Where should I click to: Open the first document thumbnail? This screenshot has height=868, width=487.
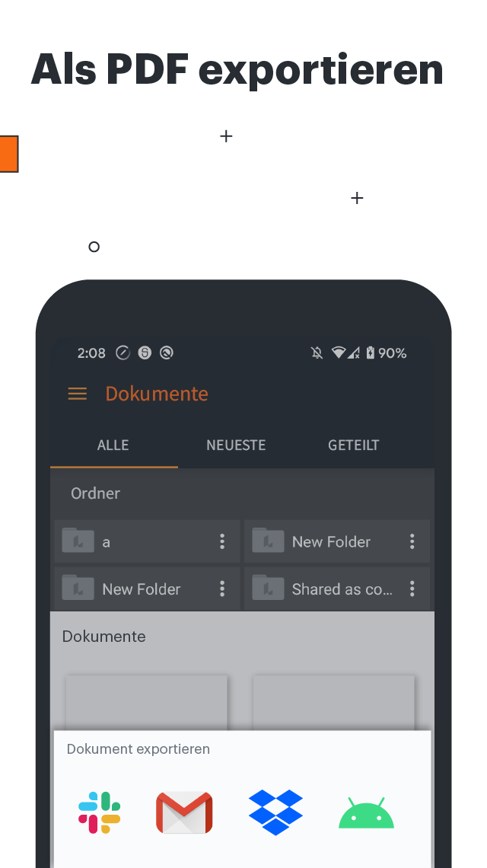pos(147,703)
